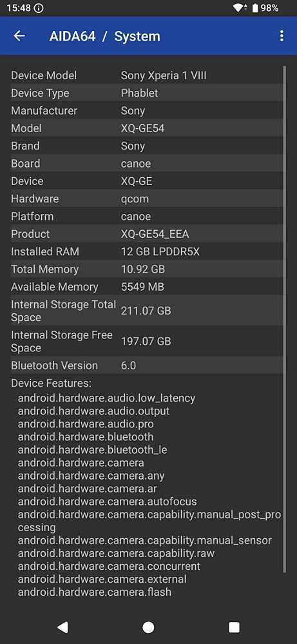Select the Product XQ-GE54_EEA row
The height and width of the screenshot is (644, 297).
point(147,234)
